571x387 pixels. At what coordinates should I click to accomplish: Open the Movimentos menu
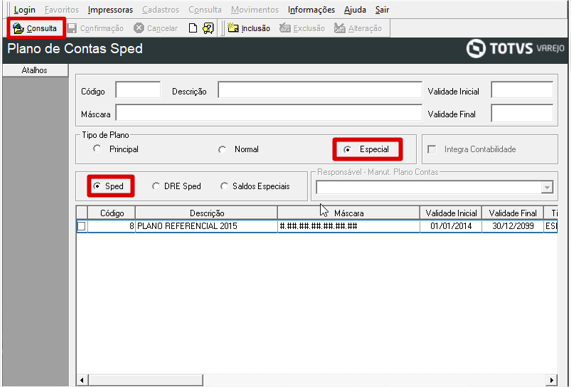pos(255,10)
